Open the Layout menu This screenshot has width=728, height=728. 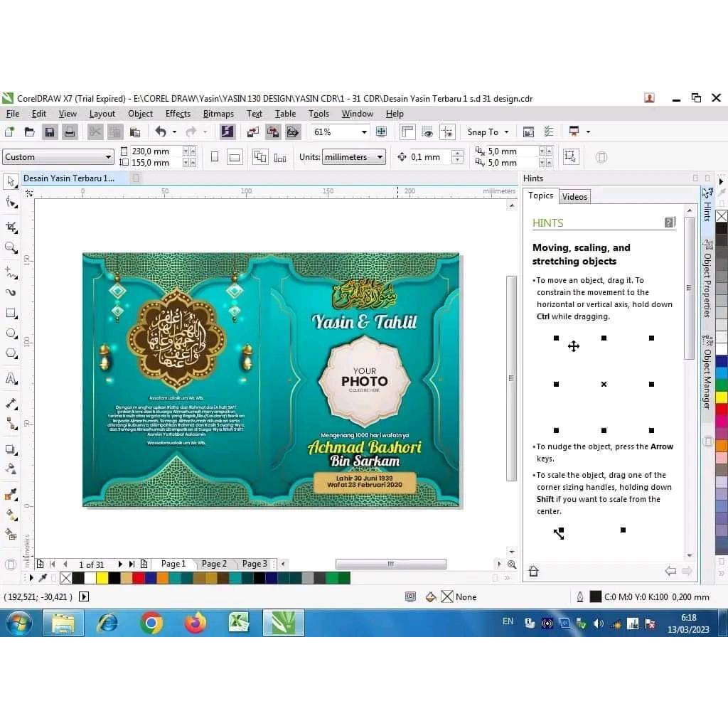click(102, 114)
